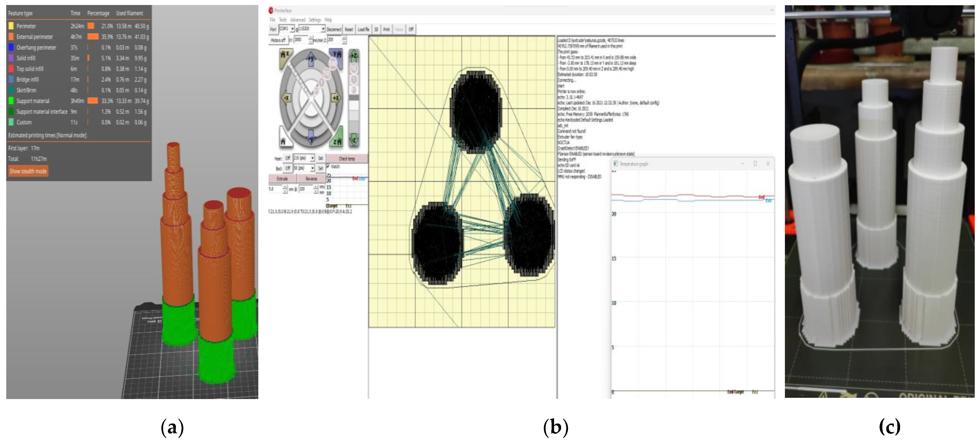
Task: Toggle the Bed heater Off
Action: (x=288, y=169)
